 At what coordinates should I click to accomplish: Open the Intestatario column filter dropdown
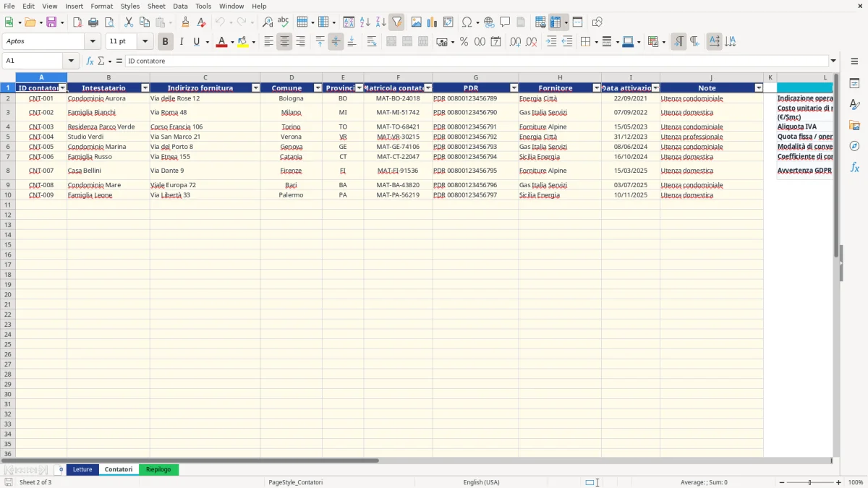(145, 88)
